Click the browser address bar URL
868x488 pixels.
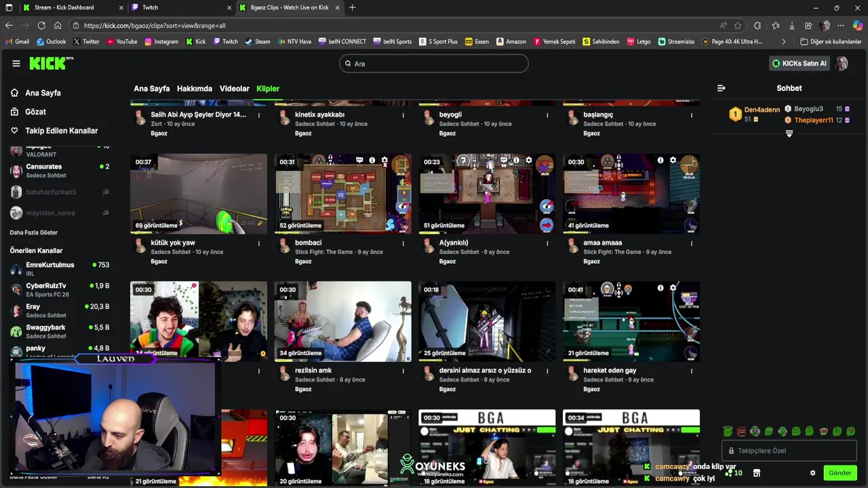pos(155,26)
